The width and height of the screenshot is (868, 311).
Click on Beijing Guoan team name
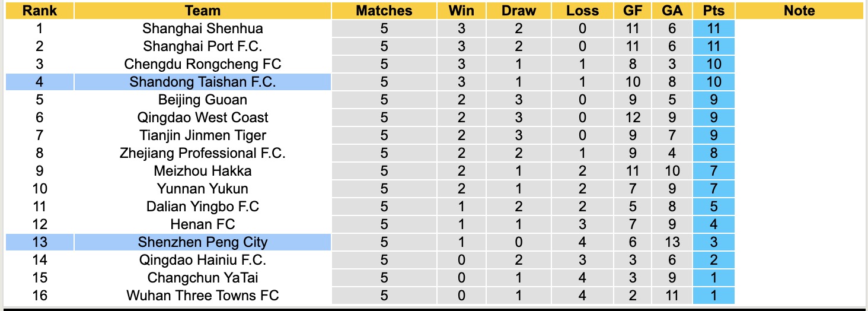202,100
